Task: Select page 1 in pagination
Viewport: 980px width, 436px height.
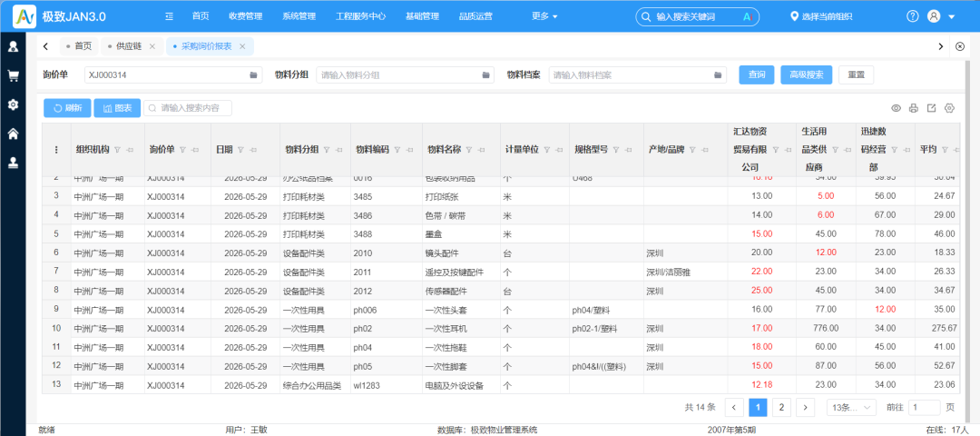Action: click(x=758, y=407)
